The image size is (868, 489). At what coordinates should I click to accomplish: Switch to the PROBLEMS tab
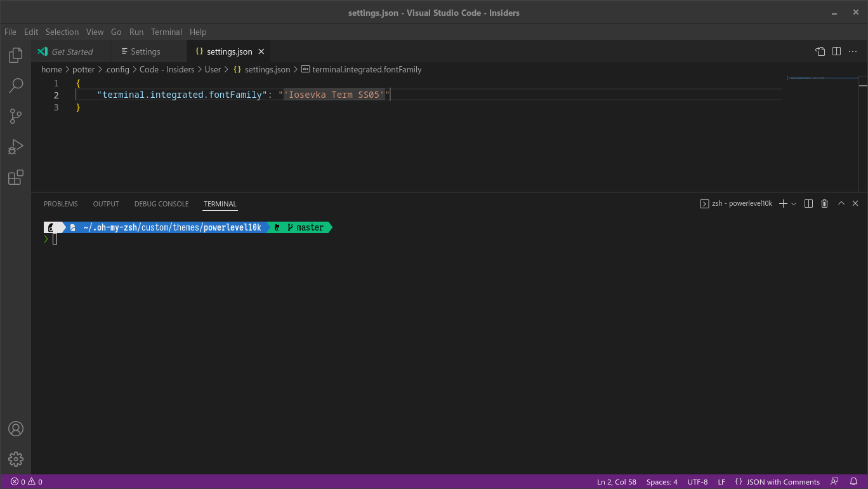click(x=60, y=204)
